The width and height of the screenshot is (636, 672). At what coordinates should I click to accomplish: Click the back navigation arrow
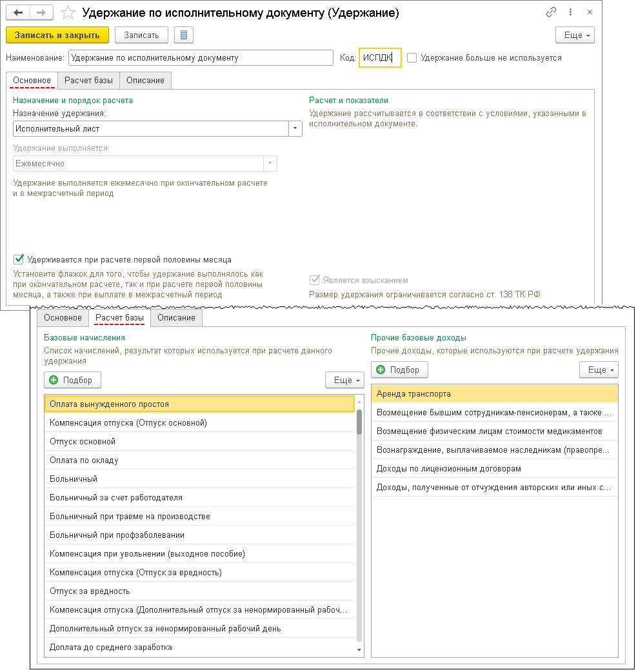19,13
